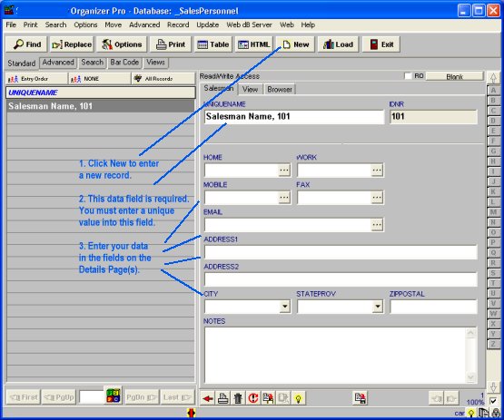This screenshot has height=420, width=504.
Task: Click into the ZIPPOSTAL input field
Action: click(433, 307)
